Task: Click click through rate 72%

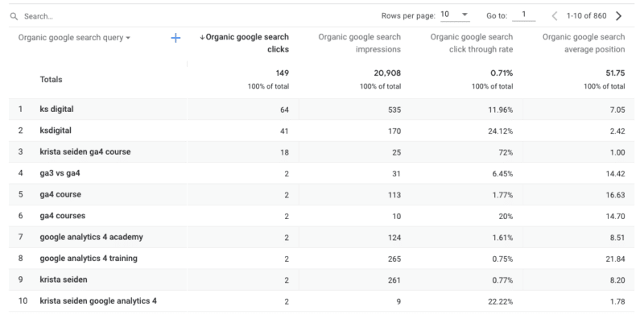Action: point(506,152)
